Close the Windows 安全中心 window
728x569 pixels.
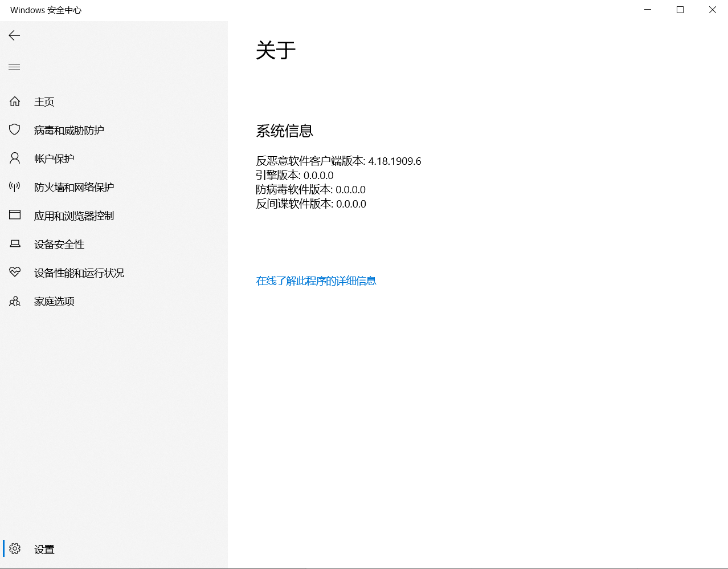712,10
